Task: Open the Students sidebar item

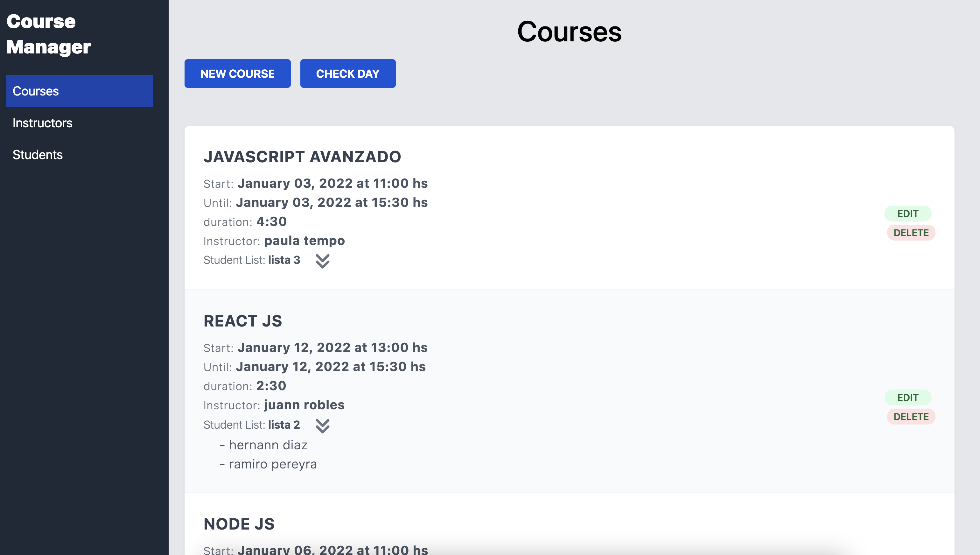Action: 79,154
